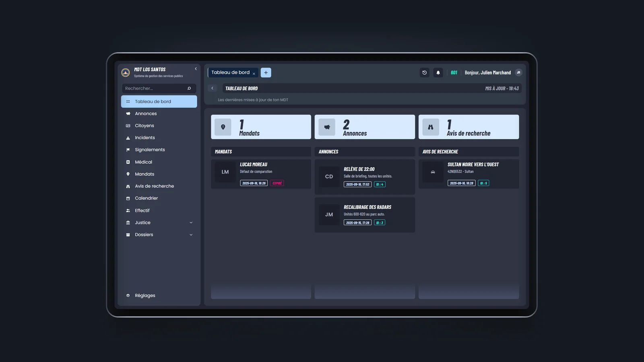This screenshot has width=644, height=362.
Task: Click the Mandats pin icon in sidebar
Action: point(128,174)
